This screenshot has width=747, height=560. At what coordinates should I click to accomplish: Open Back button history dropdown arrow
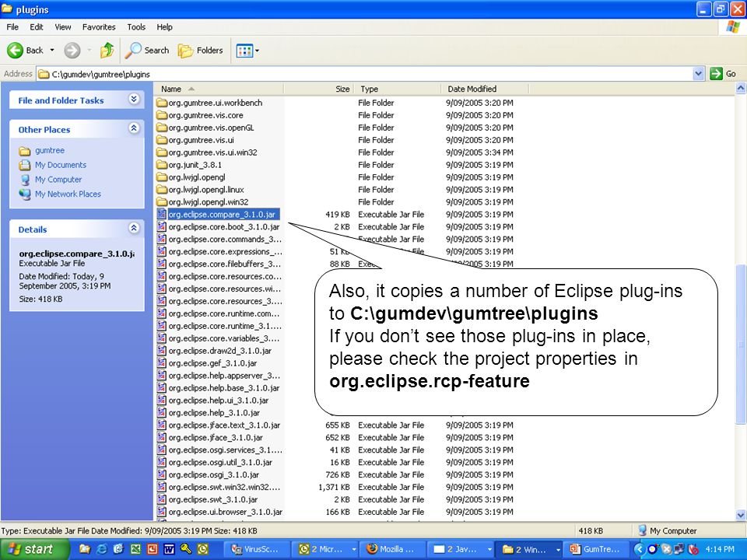(x=52, y=50)
